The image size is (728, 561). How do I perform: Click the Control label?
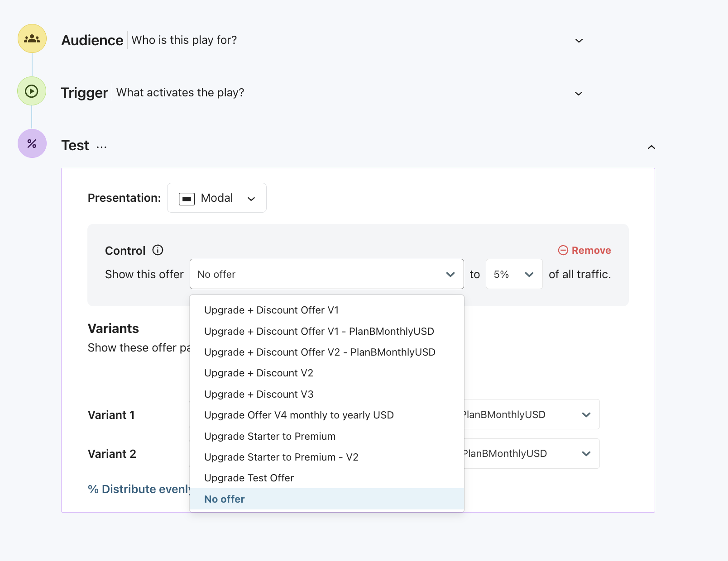(125, 251)
